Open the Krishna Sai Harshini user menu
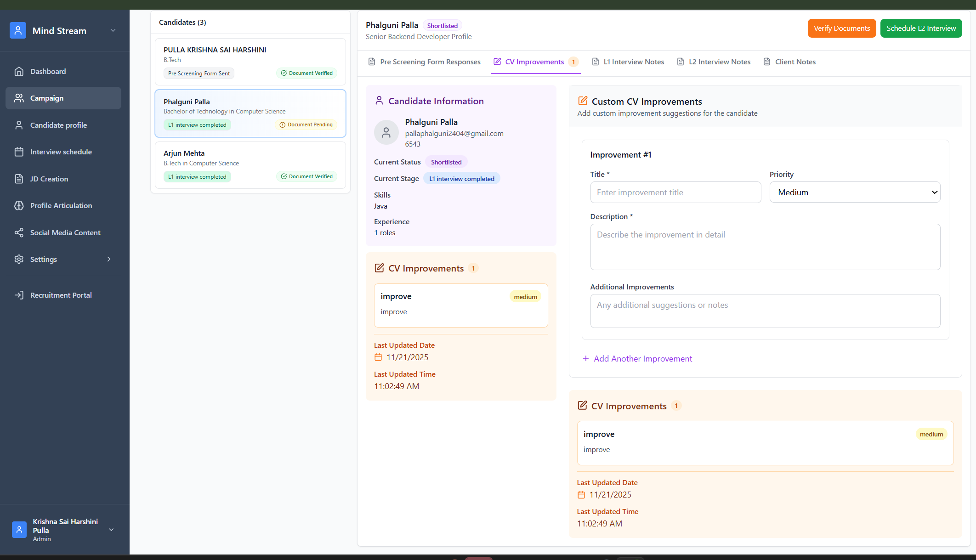 point(111,530)
